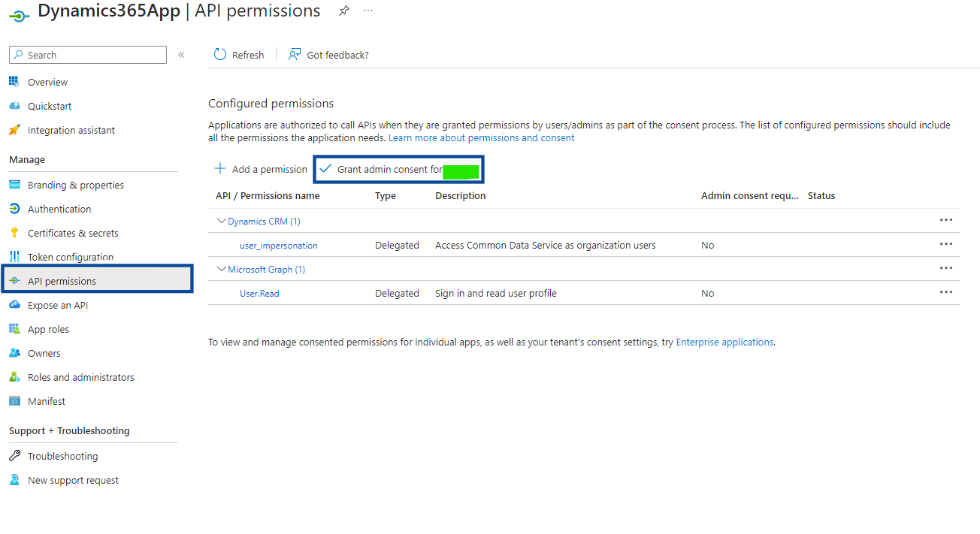Screen dimensions: 980x534
Task: Click the Certificates & secrets key icon
Action: tap(14, 233)
